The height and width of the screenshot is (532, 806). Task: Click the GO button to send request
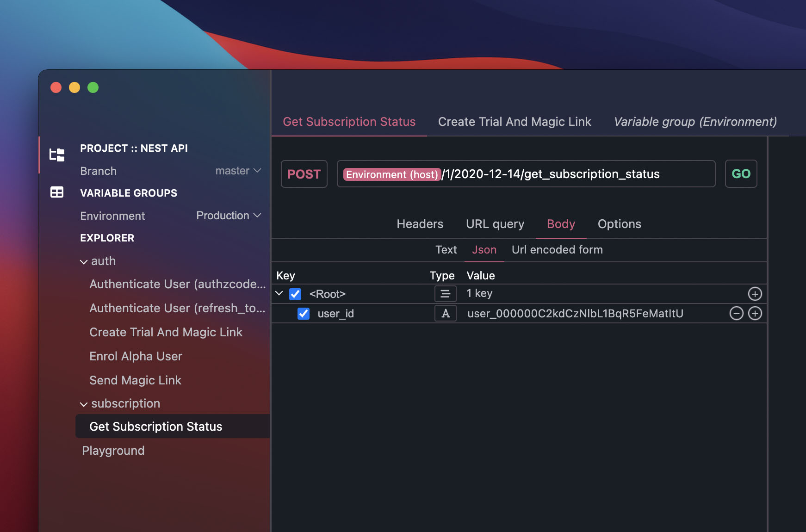(741, 173)
